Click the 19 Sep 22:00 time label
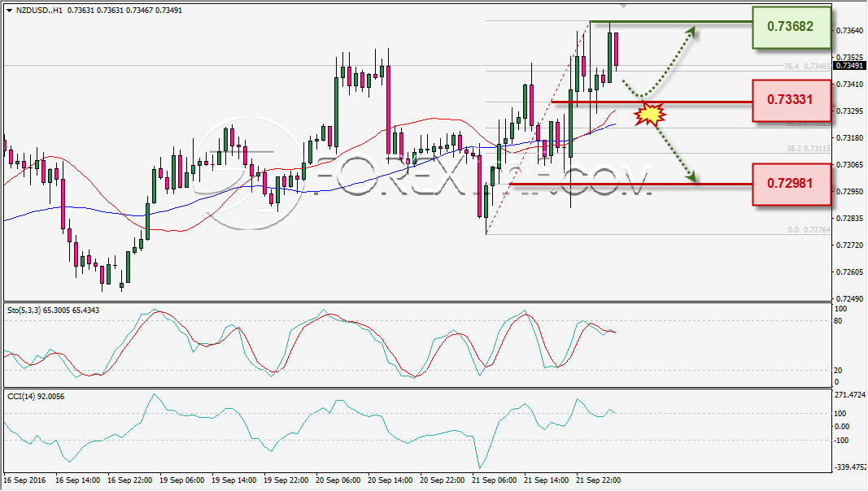 (x=286, y=480)
